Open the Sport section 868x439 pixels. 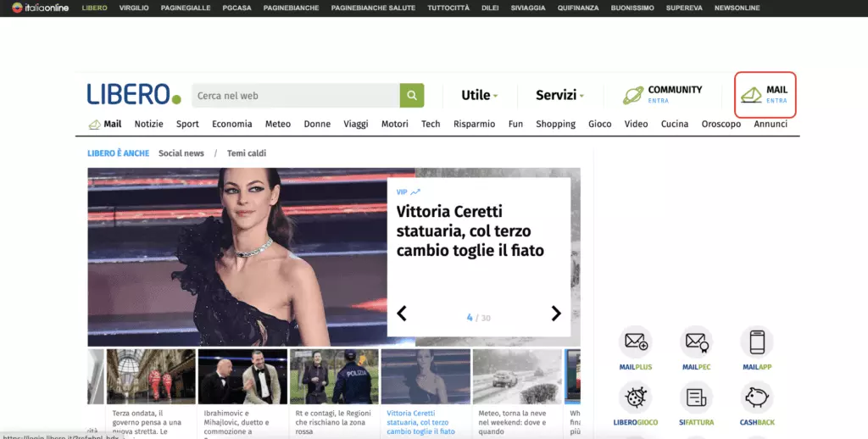pyautogui.click(x=187, y=124)
